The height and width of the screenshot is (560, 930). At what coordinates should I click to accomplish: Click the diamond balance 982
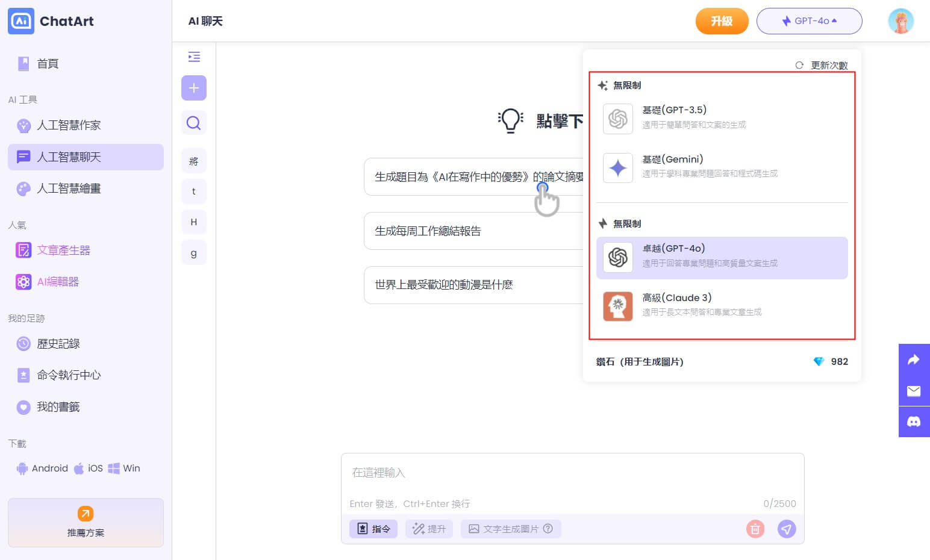click(x=831, y=361)
